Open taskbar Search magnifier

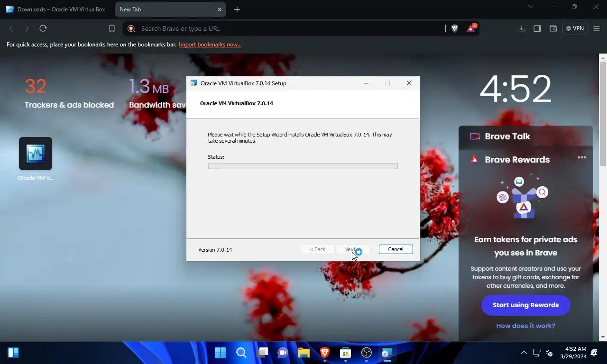[241, 353]
